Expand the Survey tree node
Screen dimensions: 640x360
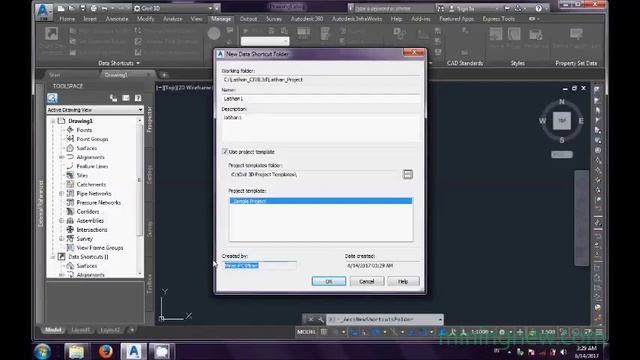tap(61, 238)
